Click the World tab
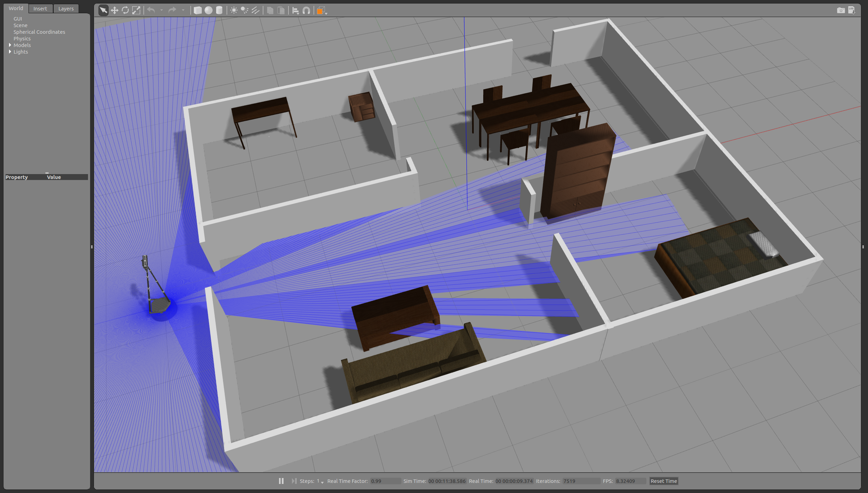 point(16,8)
